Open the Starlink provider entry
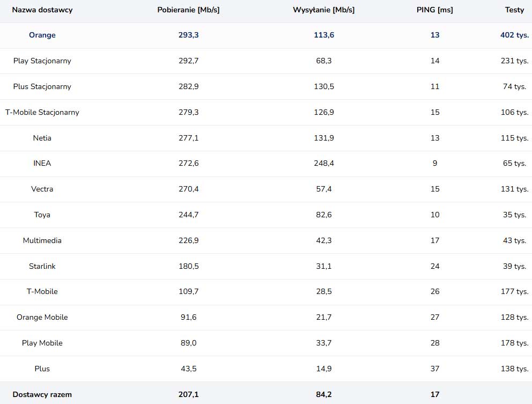532x404 pixels. click(x=42, y=266)
